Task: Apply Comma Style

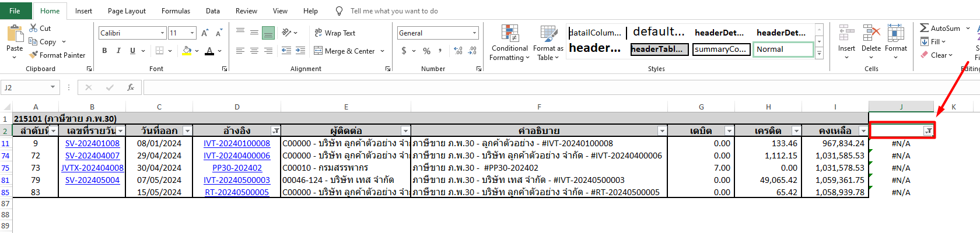Action: pyautogui.click(x=441, y=51)
